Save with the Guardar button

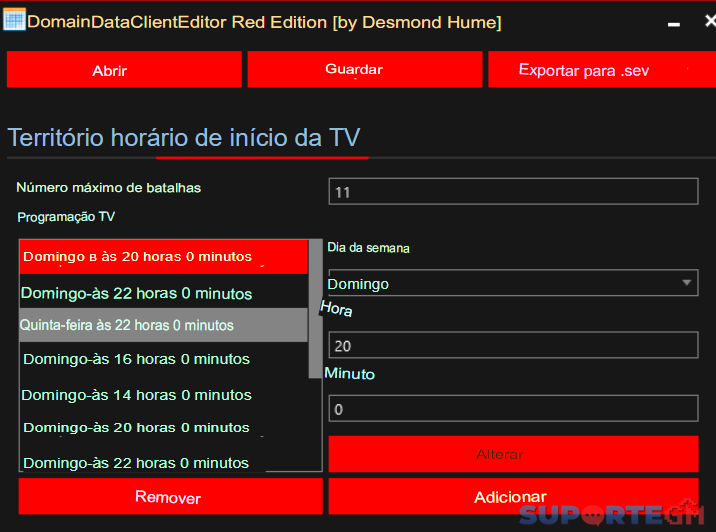click(x=365, y=69)
